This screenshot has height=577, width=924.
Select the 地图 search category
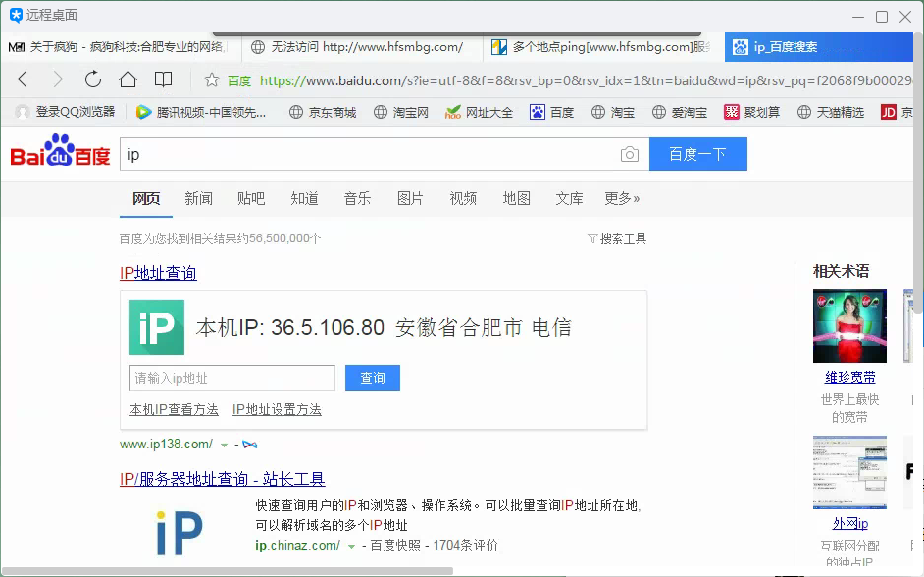tap(517, 198)
